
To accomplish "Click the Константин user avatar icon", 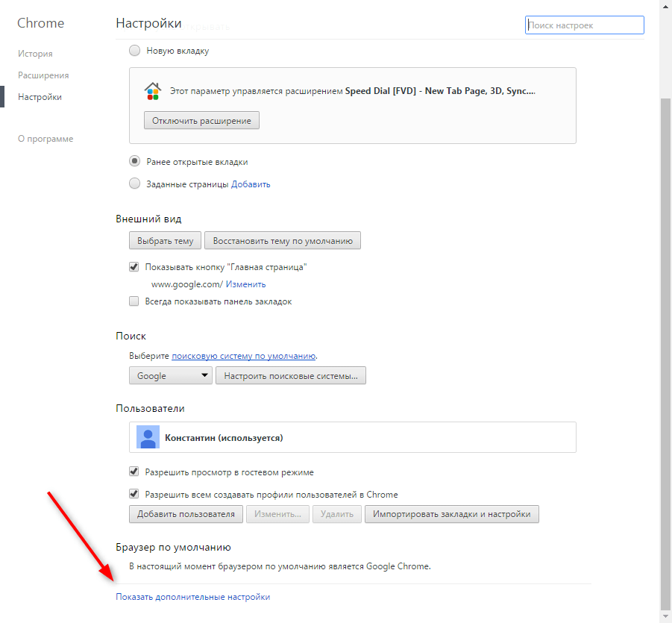I will point(148,437).
